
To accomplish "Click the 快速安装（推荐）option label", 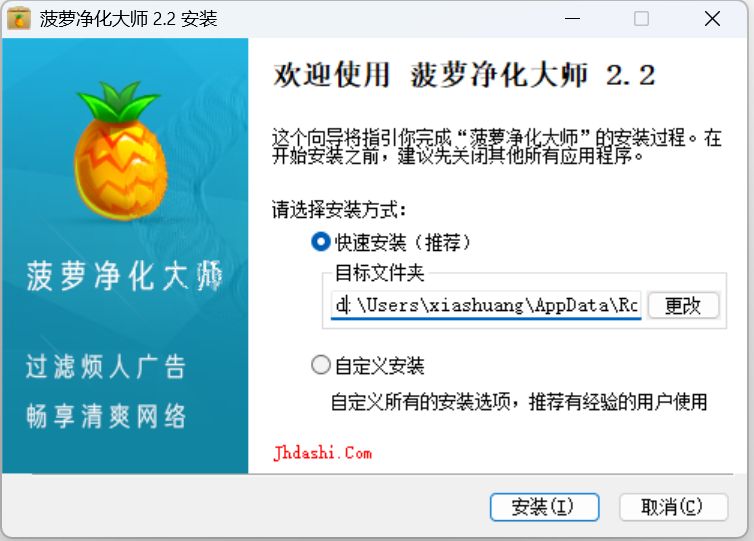I will pyautogui.click(x=403, y=242).
